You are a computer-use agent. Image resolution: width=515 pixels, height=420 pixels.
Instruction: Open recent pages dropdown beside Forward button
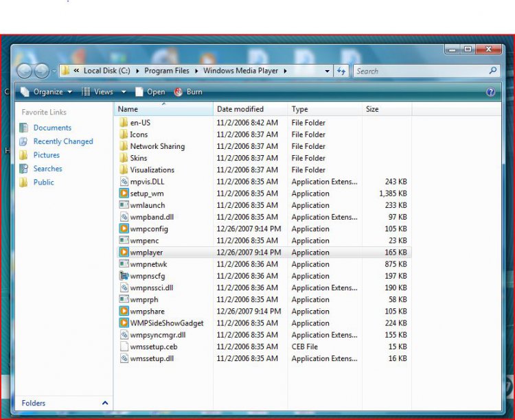pos(53,71)
